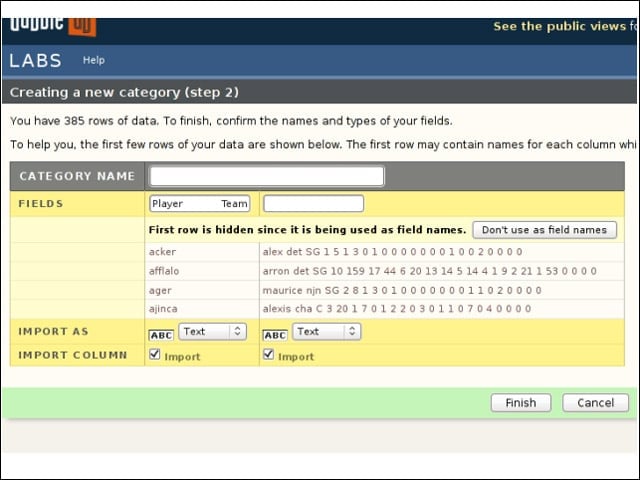Click the empty second field name box
The height and width of the screenshot is (480, 640).
[313, 203]
